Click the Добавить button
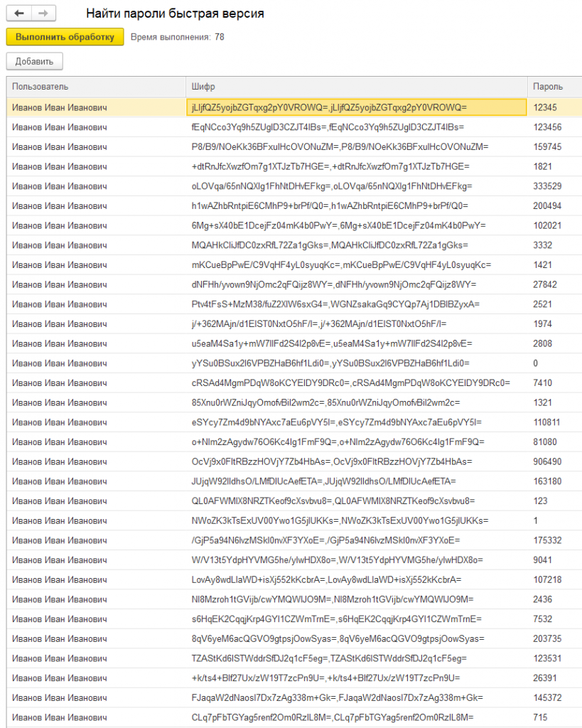The height and width of the screenshot is (728, 582). point(34,61)
